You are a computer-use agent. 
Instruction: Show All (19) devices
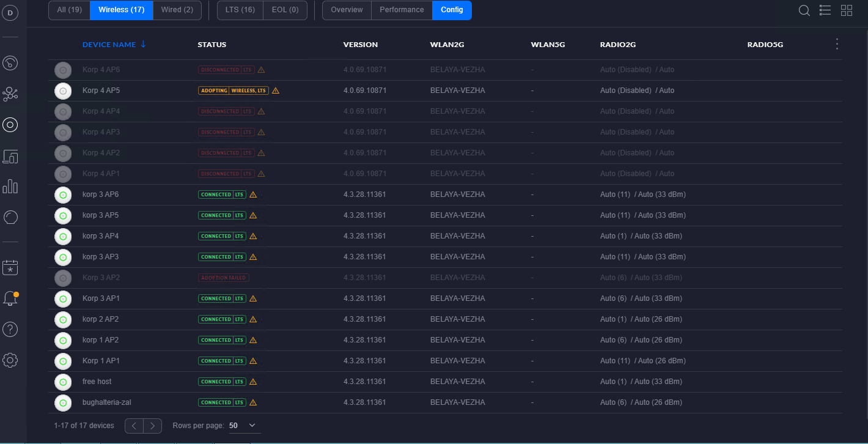[x=69, y=10]
